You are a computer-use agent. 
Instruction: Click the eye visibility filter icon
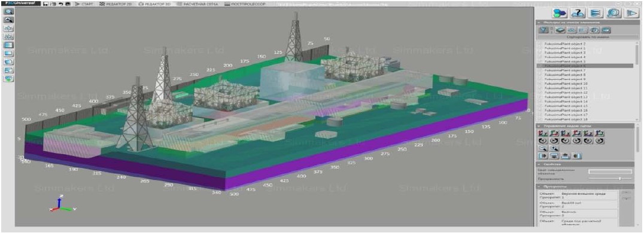point(594,30)
